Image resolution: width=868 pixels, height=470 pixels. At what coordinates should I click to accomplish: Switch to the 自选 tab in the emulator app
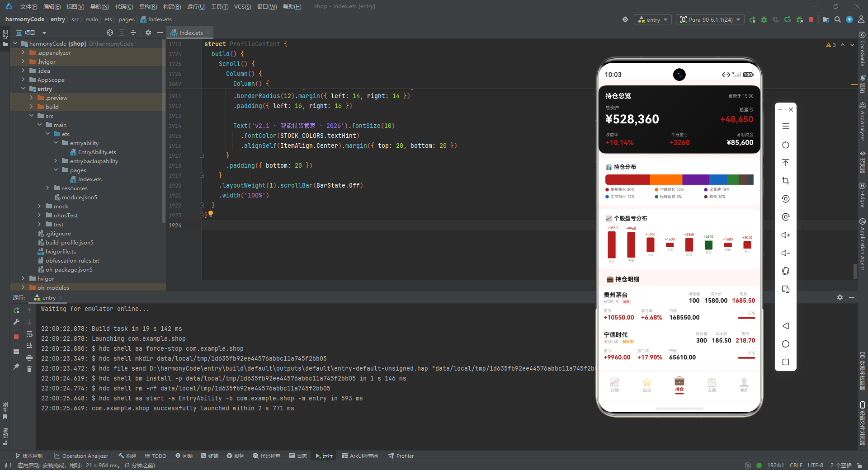coord(647,385)
